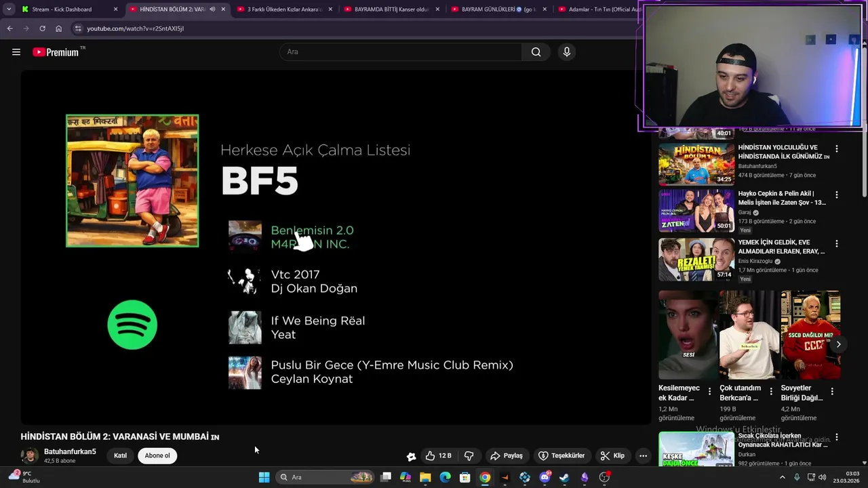The width and height of the screenshot is (868, 488).
Task: Open options for YEMEK İÇİN GELDİK video
Action: pyautogui.click(x=836, y=243)
